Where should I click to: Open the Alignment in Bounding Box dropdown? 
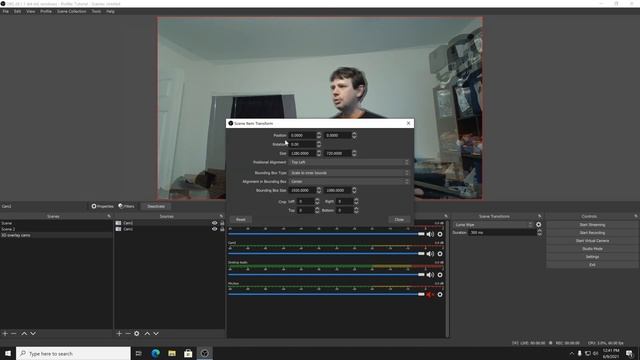pyautogui.click(x=349, y=181)
